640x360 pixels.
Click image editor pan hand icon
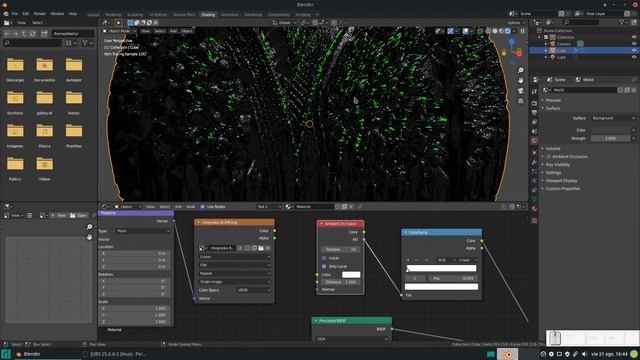pos(89,237)
